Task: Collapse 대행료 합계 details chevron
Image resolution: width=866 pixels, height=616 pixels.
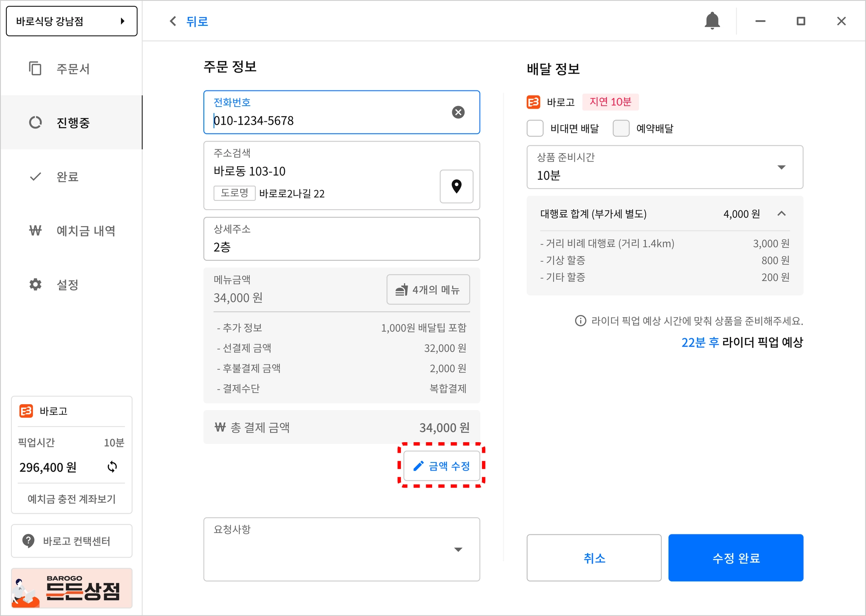Action: 781,214
